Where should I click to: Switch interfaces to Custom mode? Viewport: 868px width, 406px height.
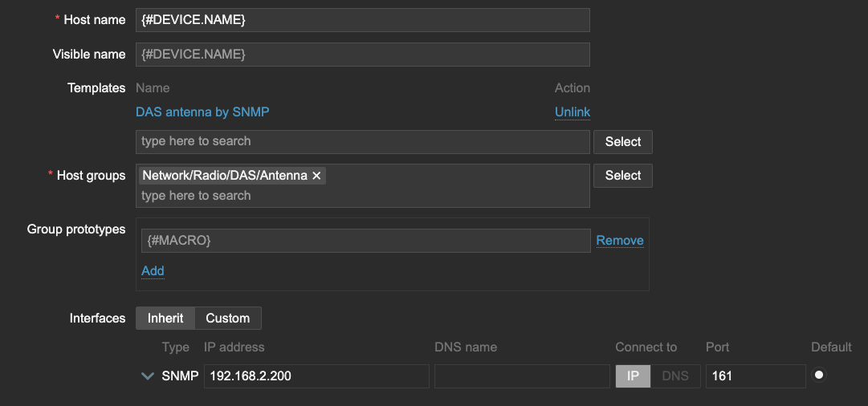(x=228, y=318)
